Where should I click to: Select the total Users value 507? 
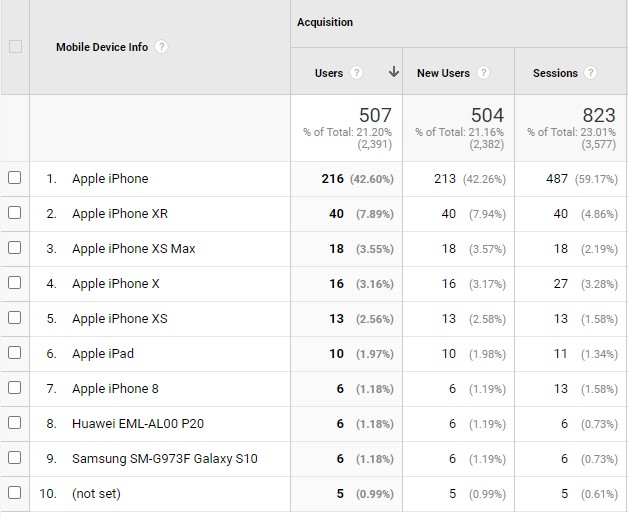(x=375, y=115)
